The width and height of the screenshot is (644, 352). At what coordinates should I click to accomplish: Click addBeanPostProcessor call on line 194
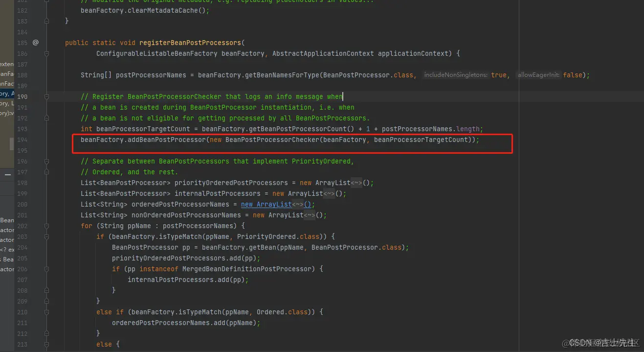point(167,140)
